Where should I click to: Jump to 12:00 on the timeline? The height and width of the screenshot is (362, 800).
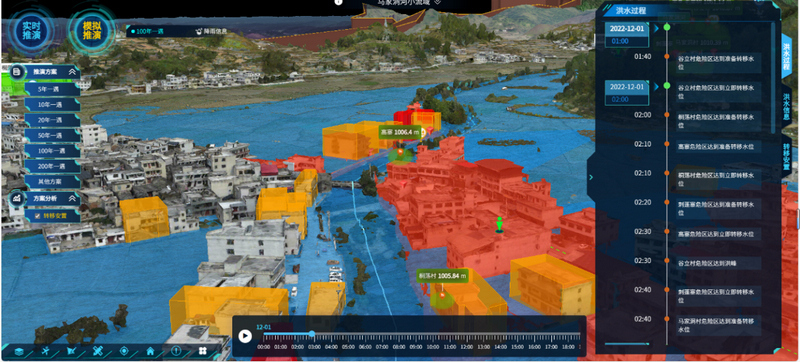click(x=466, y=347)
